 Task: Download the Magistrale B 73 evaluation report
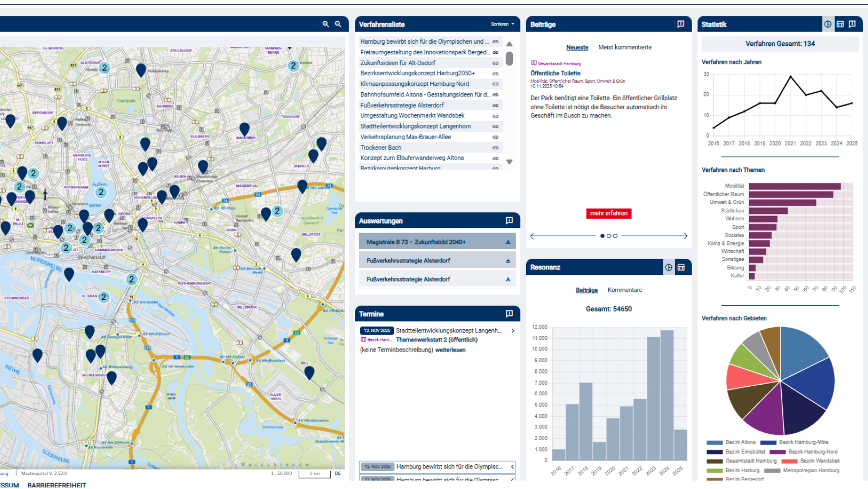click(507, 241)
